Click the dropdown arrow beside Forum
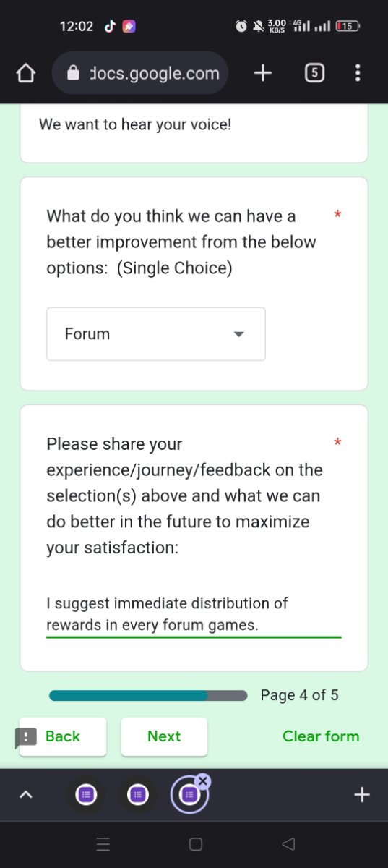Viewport: 388px width, 868px height. pyautogui.click(x=239, y=334)
